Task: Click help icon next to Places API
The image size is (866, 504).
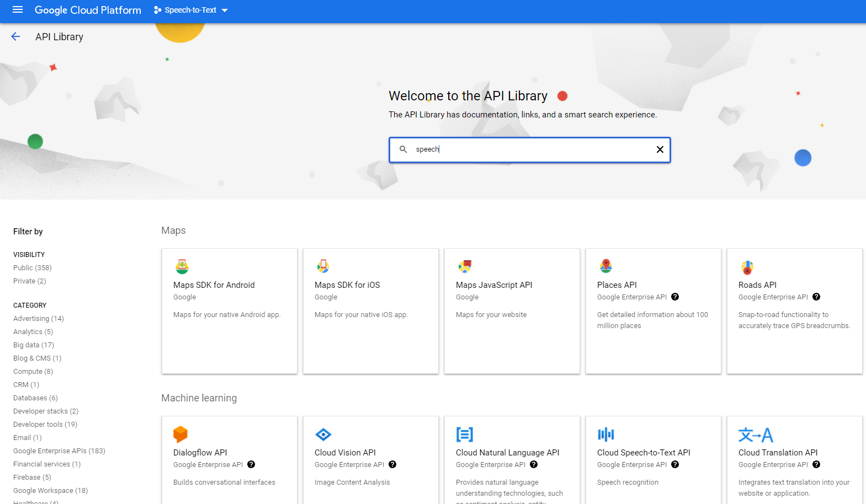Action: 675,297
